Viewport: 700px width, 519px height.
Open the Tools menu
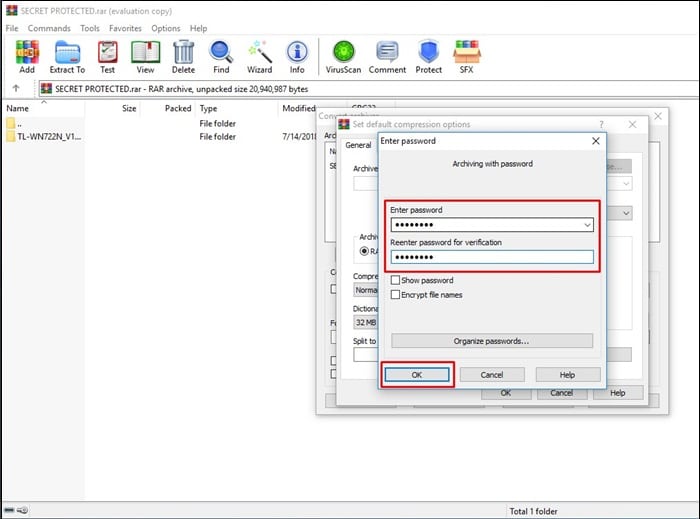point(90,28)
